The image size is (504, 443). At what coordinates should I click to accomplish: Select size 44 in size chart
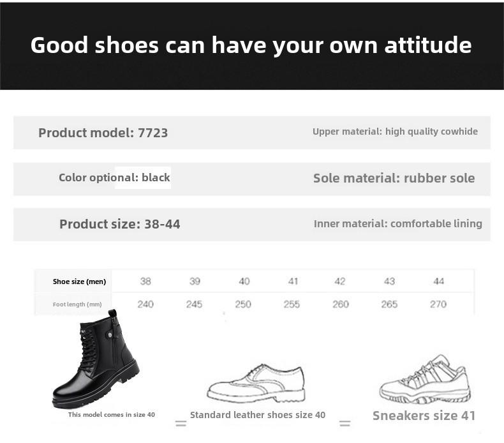click(x=439, y=282)
